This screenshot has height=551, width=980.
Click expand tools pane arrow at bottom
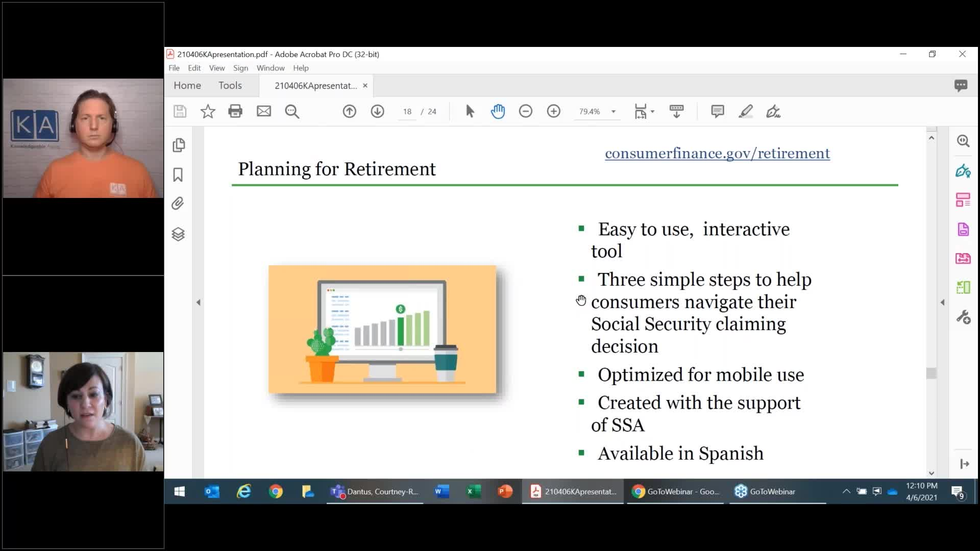(x=964, y=464)
